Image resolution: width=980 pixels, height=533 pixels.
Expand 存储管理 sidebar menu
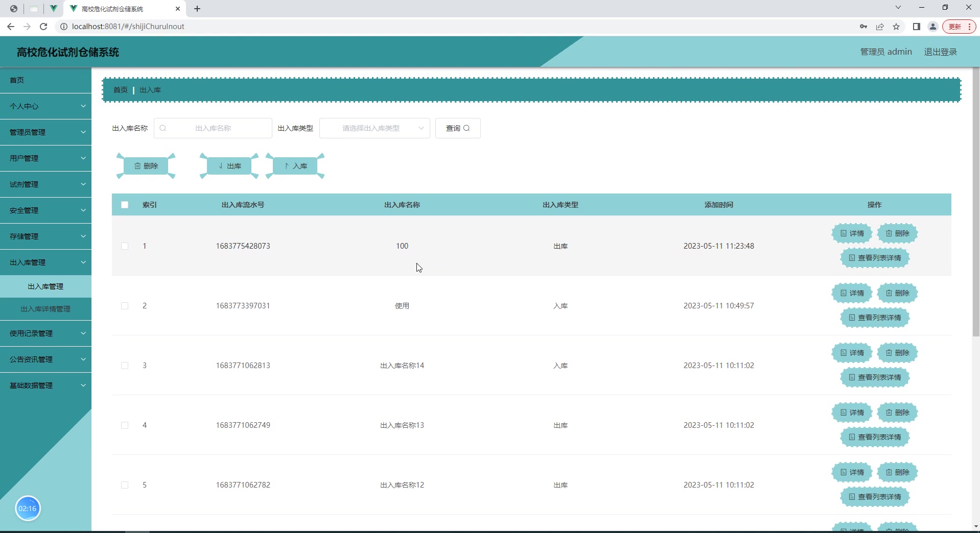tap(45, 236)
